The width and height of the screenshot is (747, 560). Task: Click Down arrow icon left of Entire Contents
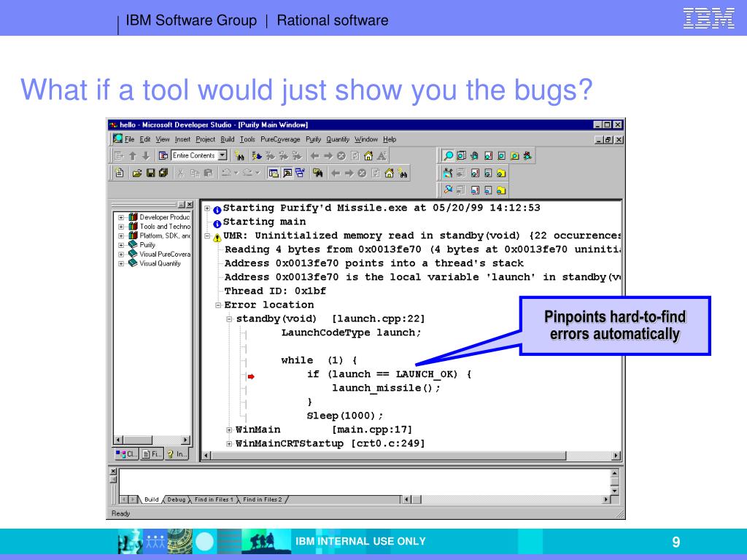click(146, 156)
